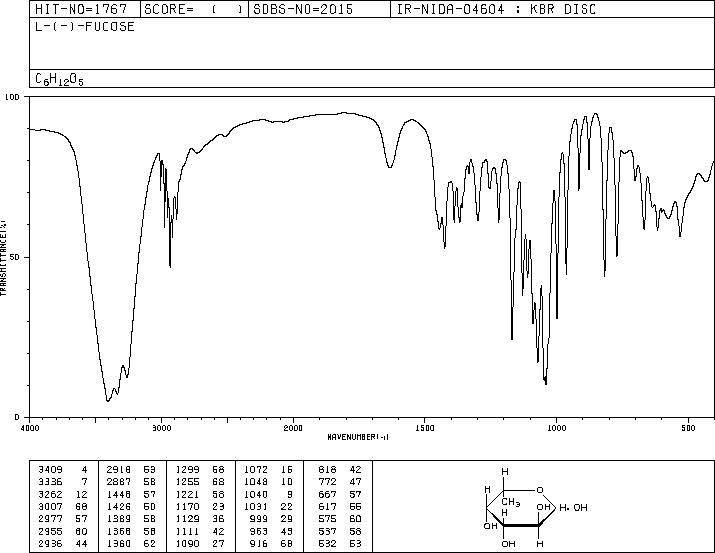Click the C6H12O5 molecular formula

click(59, 79)
